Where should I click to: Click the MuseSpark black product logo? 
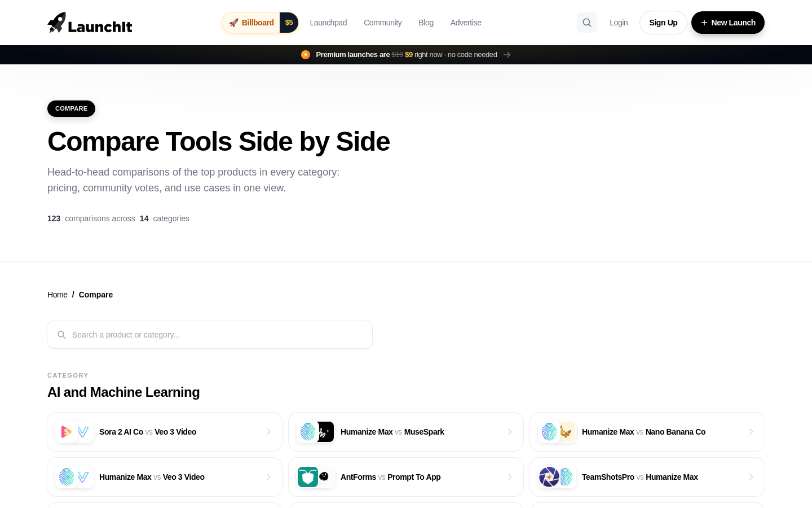coord(325,432)
